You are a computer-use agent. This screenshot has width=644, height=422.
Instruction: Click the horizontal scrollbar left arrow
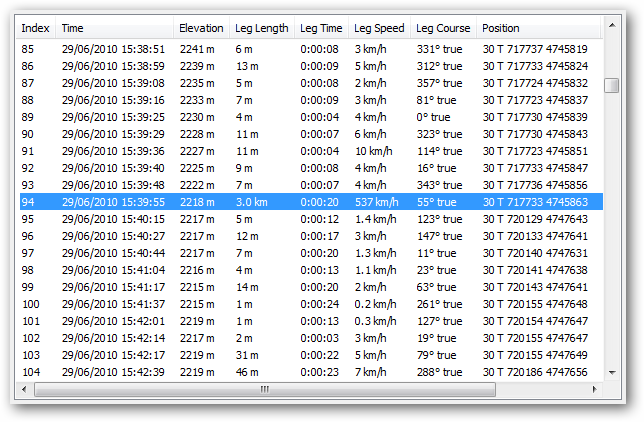click(26, 389)
